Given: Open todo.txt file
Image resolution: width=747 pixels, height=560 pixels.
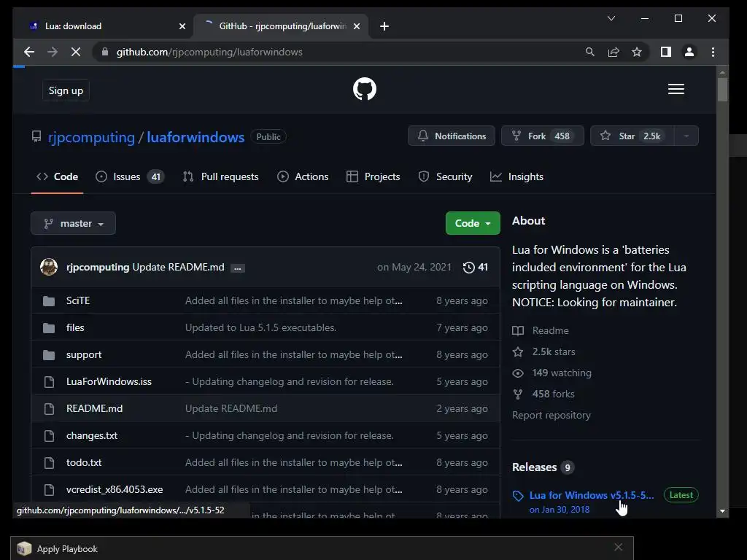Looking at the screenshot, I should pos(84,462).
